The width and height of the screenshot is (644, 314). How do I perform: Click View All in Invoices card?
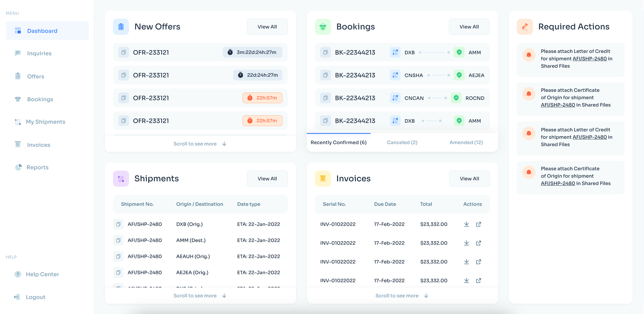469,179
